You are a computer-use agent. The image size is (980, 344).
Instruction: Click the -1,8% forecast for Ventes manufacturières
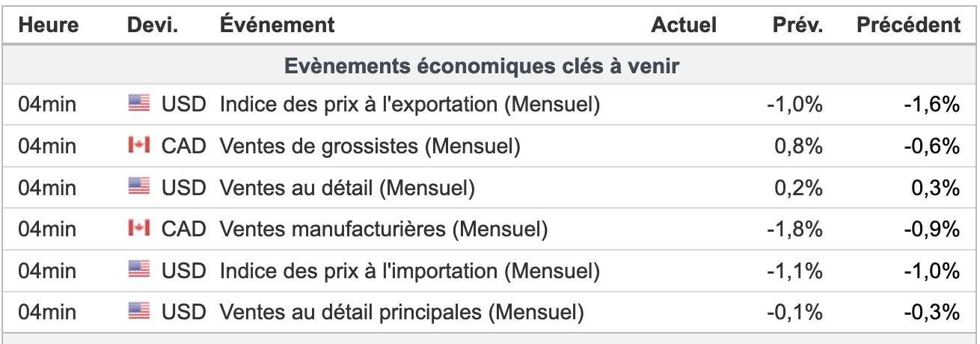(794, 229)
